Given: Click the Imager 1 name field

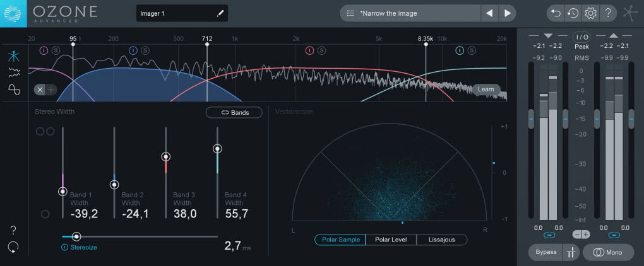Looking at the screenshot, I should pos(182,13).
